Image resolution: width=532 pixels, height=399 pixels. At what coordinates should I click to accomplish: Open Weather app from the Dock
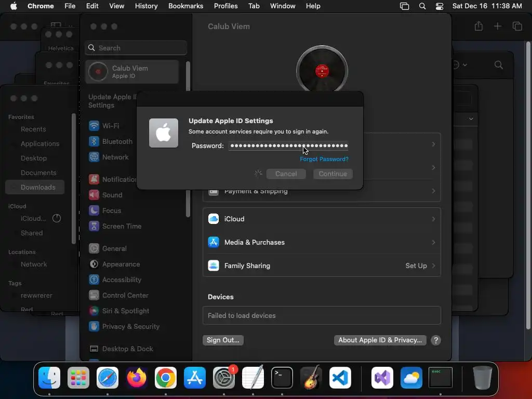(411, 378)
